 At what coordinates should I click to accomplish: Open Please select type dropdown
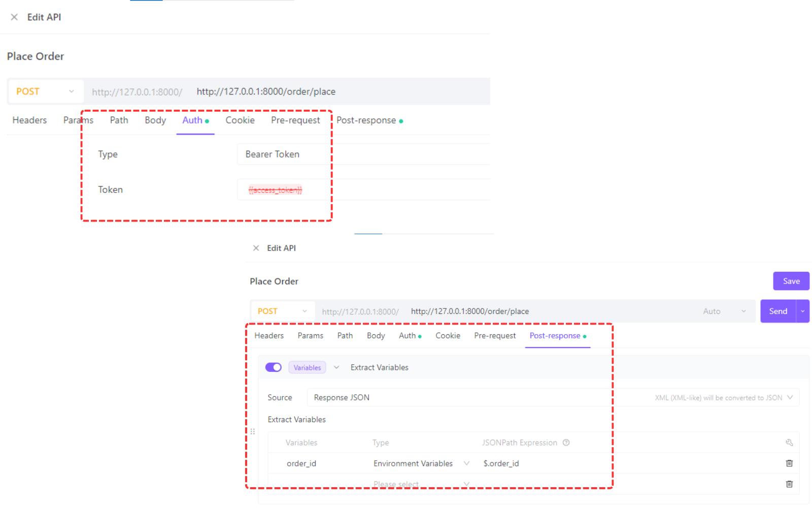click(421, 484)
